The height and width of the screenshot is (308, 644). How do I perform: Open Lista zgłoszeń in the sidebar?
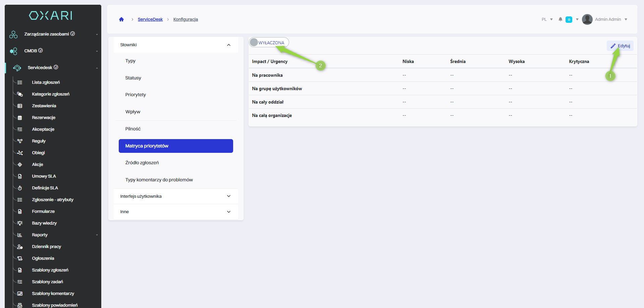pyautogui.click(x=46, y=82)
